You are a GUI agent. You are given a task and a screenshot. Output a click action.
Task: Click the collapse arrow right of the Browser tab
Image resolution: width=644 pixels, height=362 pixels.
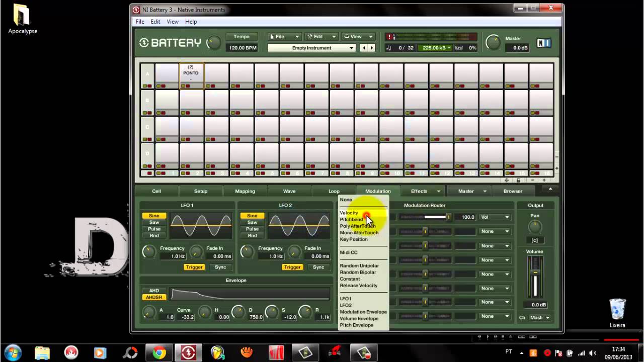550,190
